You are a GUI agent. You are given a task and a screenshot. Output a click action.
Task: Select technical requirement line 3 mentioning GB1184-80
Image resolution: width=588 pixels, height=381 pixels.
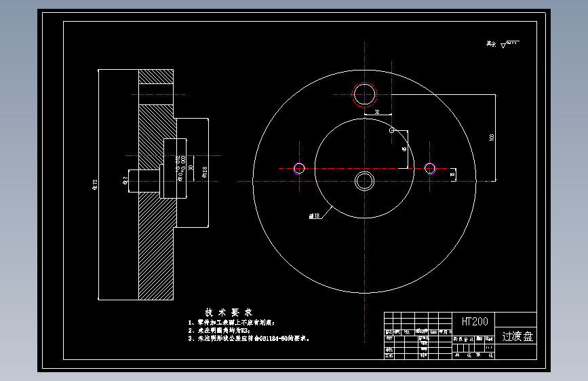click(x=249, y=338)
